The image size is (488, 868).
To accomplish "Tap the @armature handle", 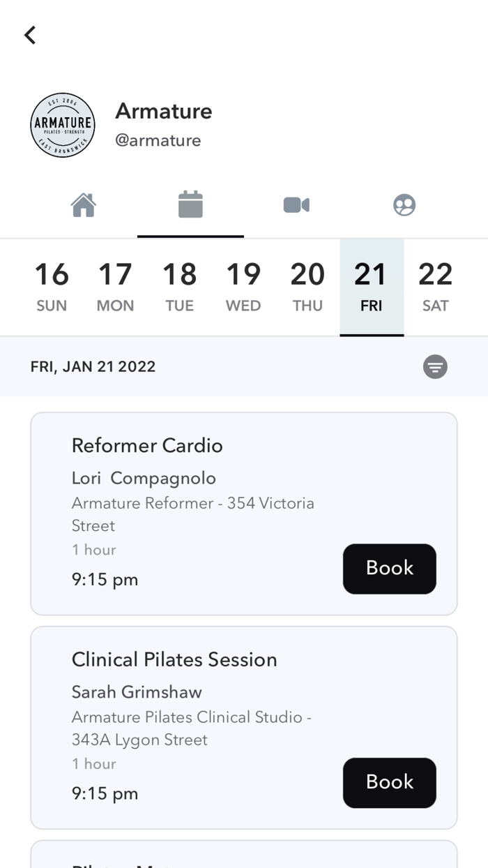I will [158, 141].
